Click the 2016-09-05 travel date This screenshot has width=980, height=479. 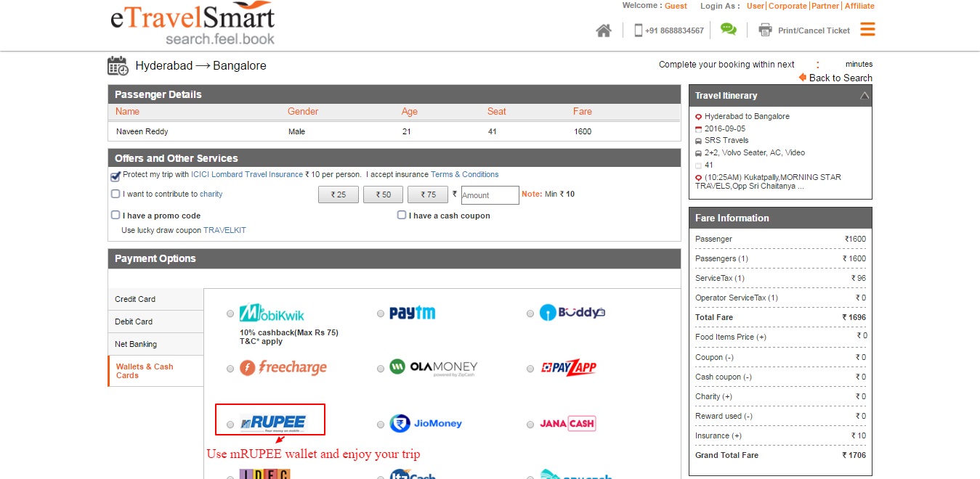tap(725, 128)
